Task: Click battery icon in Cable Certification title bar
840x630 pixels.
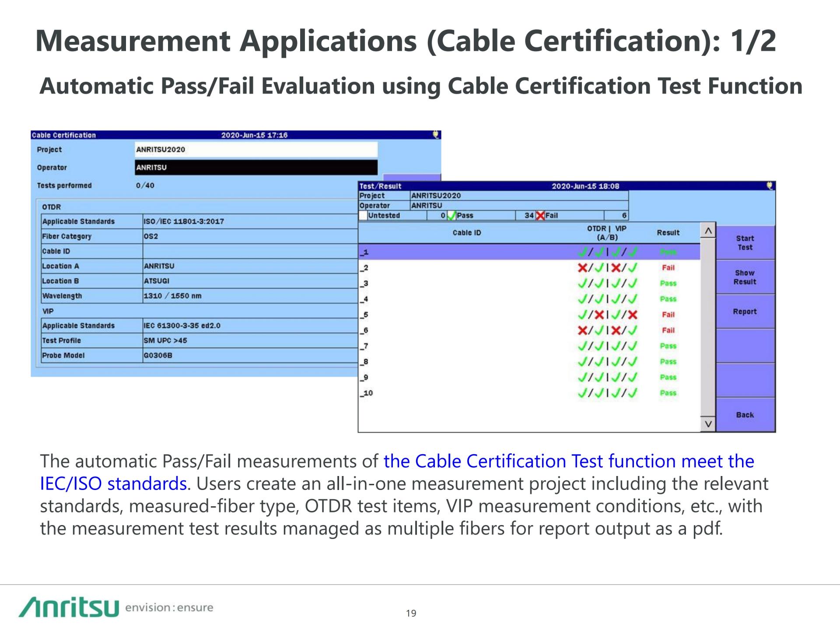Action: click(436, 135)
